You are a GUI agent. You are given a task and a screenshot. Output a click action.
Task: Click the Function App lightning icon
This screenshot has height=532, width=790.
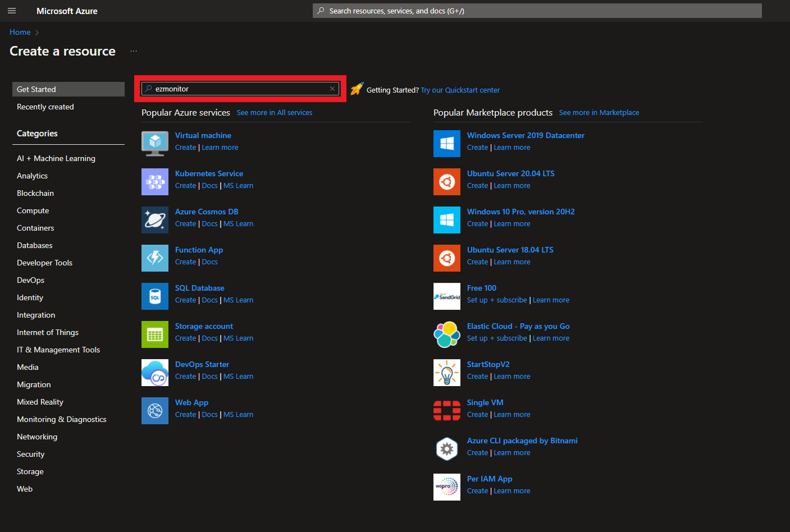[x=155, y=258]
